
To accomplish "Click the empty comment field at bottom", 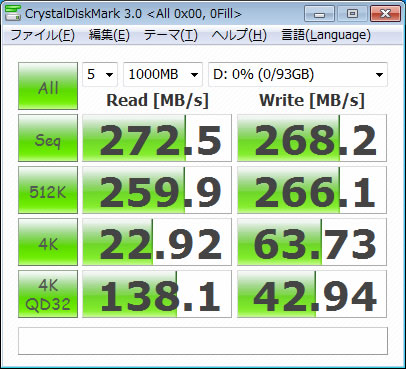I will tap(203, 341).
